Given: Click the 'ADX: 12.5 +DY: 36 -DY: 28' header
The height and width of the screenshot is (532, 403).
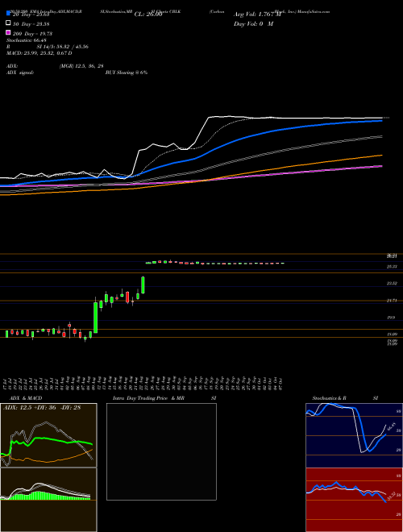Looking at the screenshot, I should point(42,407).
